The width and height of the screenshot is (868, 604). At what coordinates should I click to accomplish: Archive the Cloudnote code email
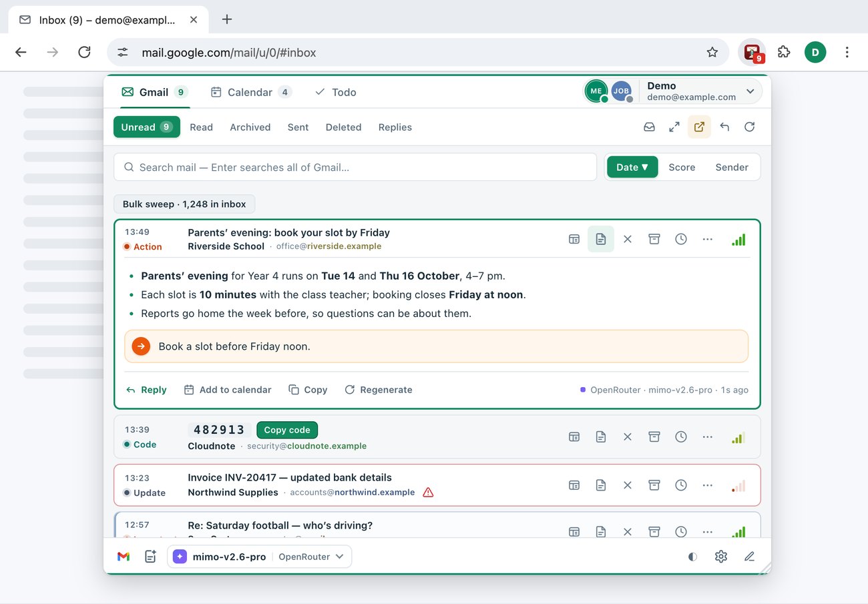coord(654,437)
